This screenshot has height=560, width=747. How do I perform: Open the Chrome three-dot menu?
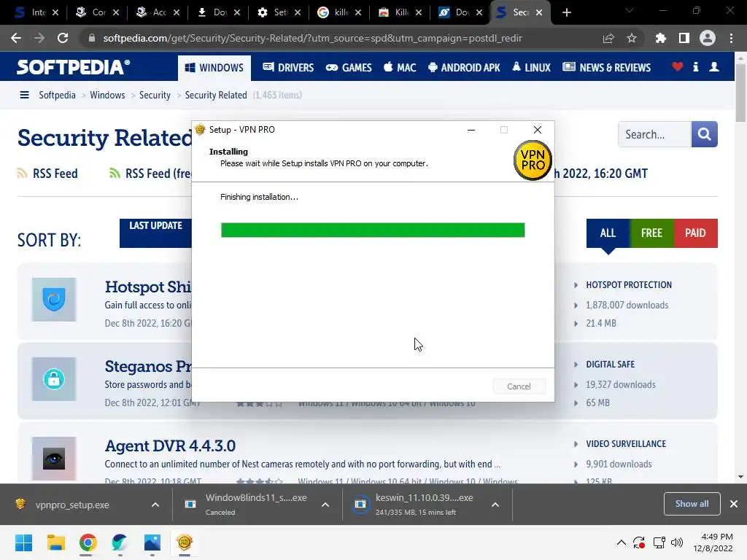(x=731, y=38)
